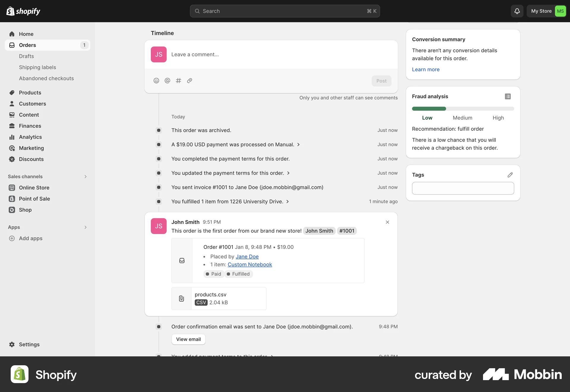Open the emoji picker in the comment box
The width and height of the screenshot is (570, 392).
pyautogui.click(x=156, y=80)
